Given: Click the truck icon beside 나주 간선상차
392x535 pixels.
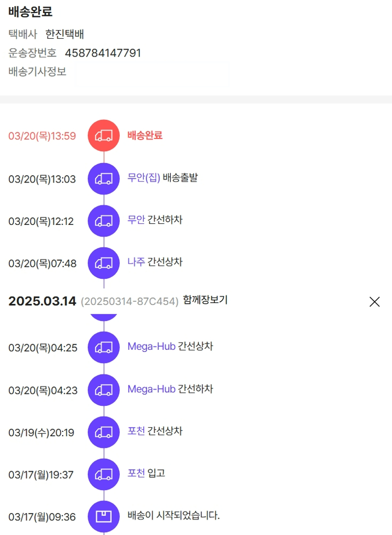Looking at the screenshot, I should click(103, 263).
